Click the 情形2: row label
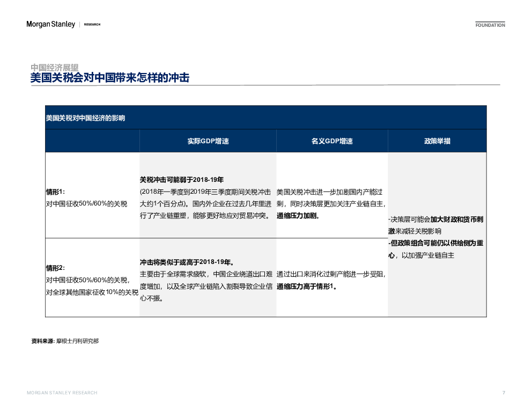The width and height of the screenshot is (532, 411). coord(55,267)
